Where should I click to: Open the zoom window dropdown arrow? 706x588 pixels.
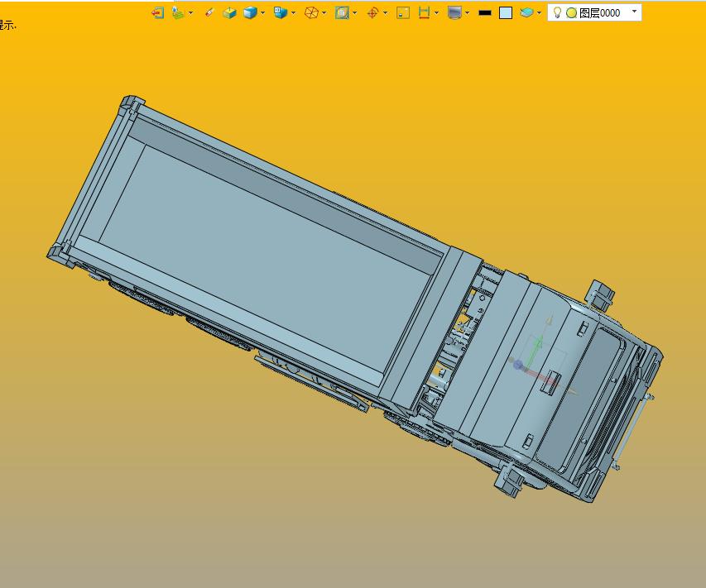click(355, 13)
